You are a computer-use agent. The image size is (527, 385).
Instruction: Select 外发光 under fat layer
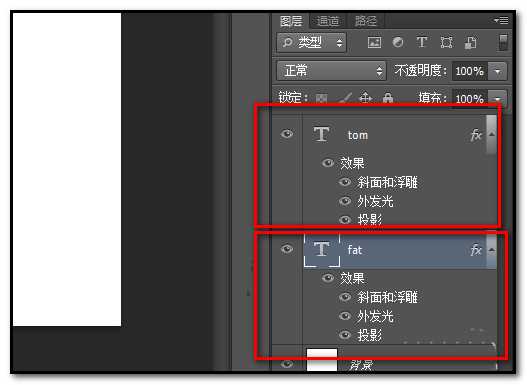(375, 316)
